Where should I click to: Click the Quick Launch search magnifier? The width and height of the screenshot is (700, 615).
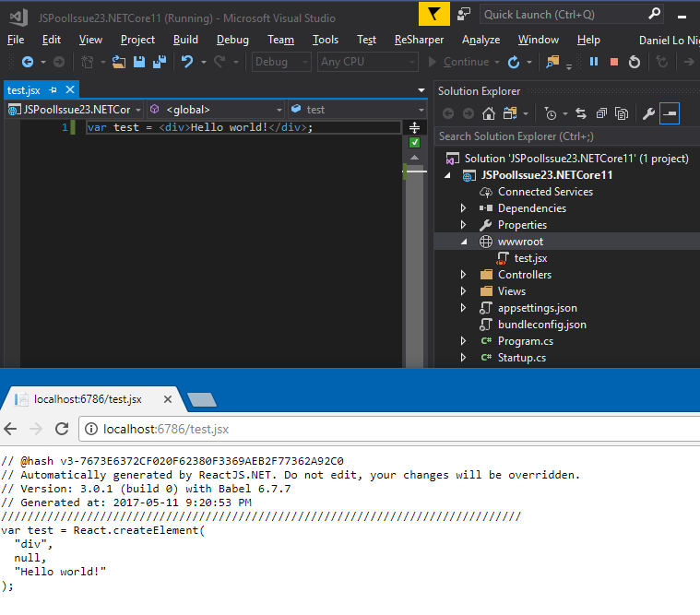(x=655, y=14)
